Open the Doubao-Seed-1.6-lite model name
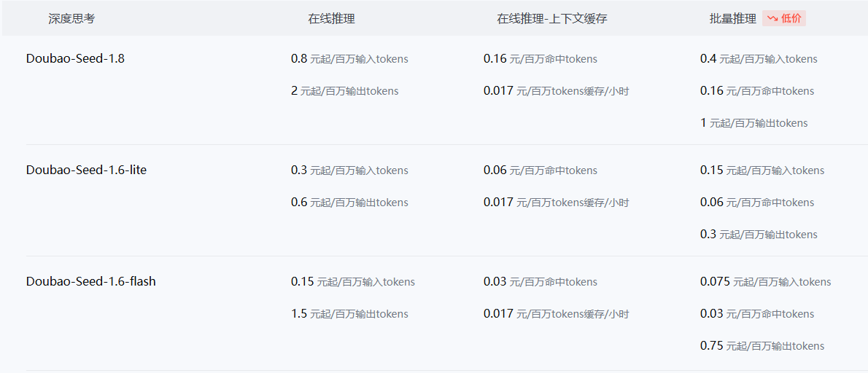The height and width of the screenshot is (373, 868). click(x=86, y=170)
